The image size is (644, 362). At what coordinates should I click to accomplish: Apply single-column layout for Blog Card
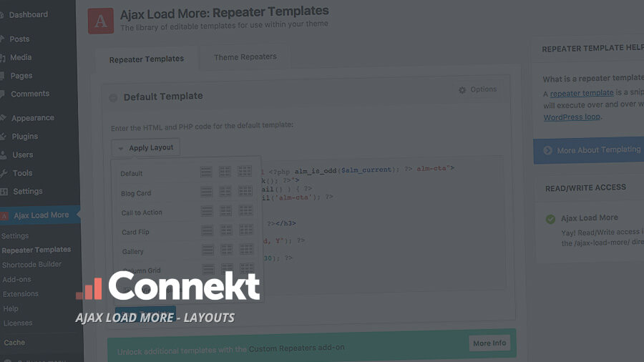point(207,191)
